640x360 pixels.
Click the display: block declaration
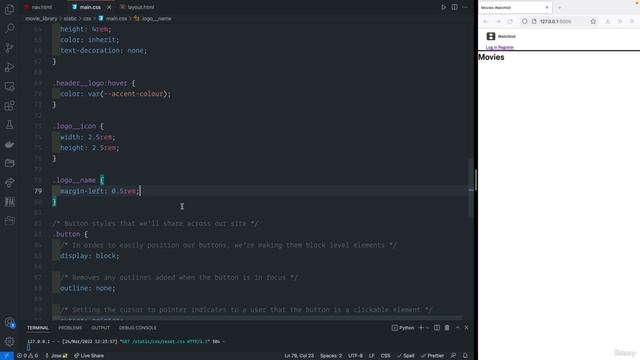(90, 256)
